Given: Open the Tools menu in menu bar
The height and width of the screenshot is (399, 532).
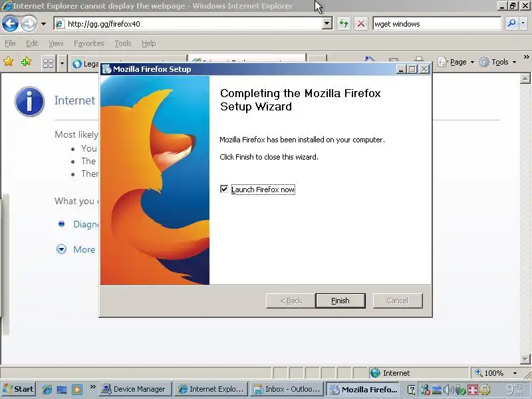Looking at the screenshot, I should 123,43.
